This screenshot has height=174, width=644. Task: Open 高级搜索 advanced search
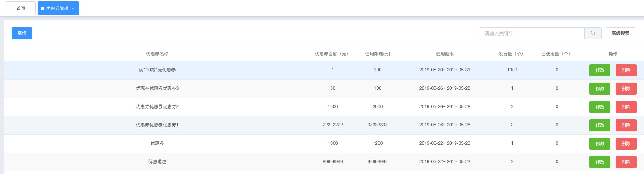620,33
